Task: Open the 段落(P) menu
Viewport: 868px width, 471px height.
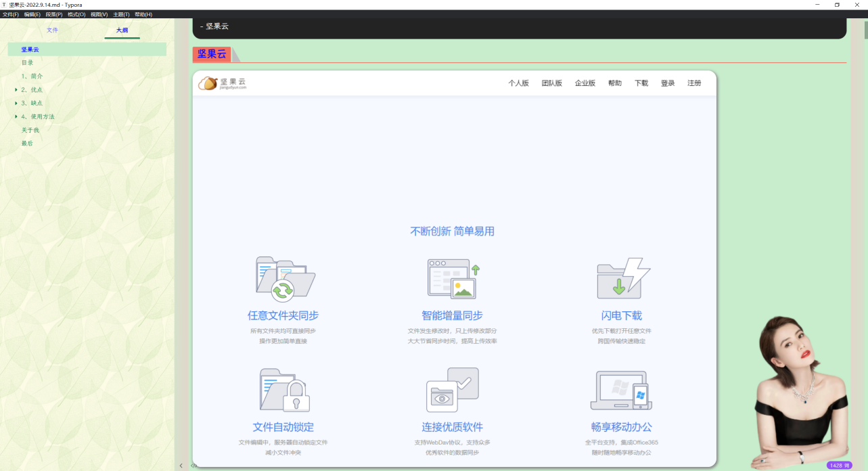Action: click(x=54, y=14)
